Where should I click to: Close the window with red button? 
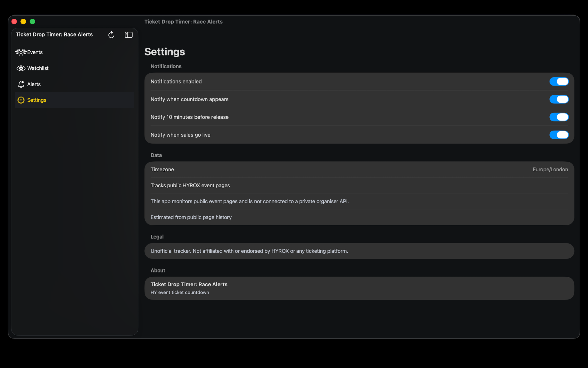14,22
